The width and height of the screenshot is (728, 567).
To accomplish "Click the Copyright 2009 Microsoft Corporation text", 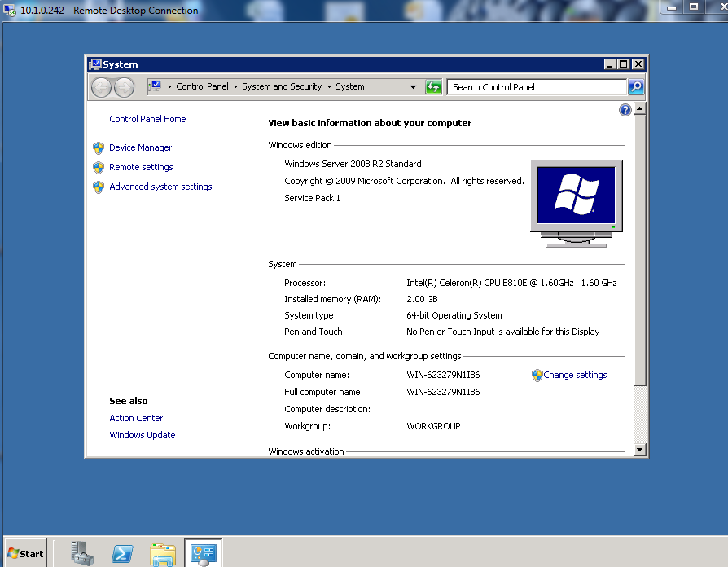I will pos(404,181).
